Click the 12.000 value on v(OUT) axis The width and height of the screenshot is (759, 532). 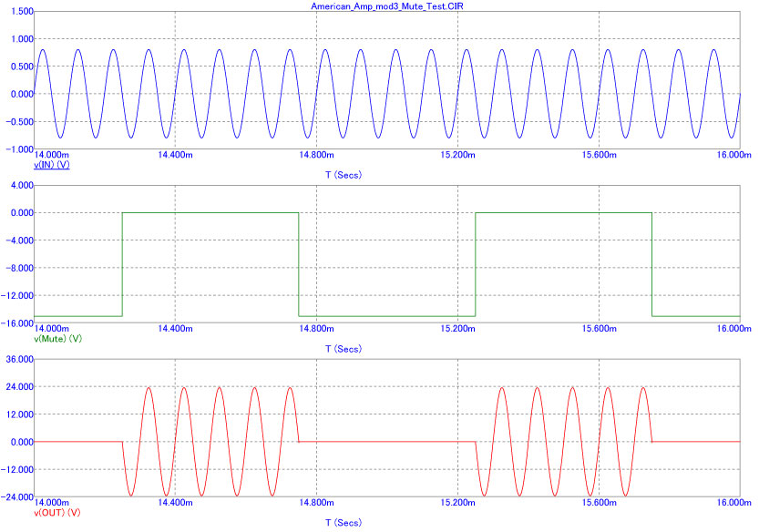click(x=19, y=414)
